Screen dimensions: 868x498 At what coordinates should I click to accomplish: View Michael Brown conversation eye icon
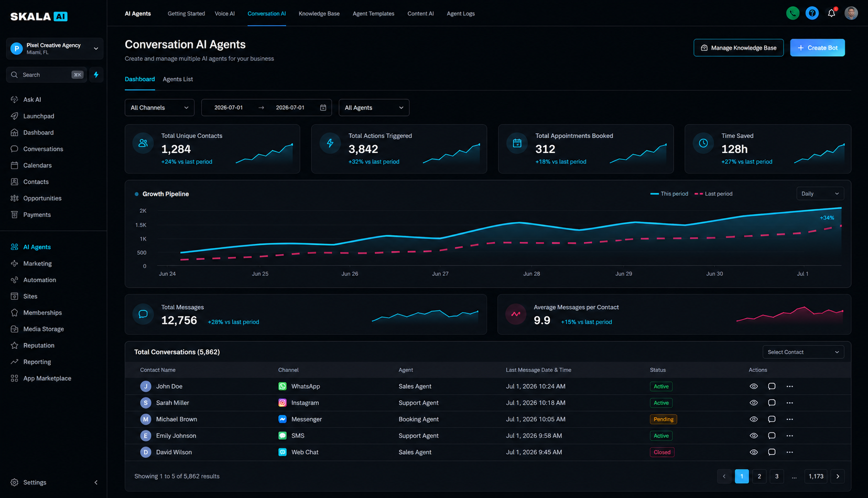tap(754, 419)
